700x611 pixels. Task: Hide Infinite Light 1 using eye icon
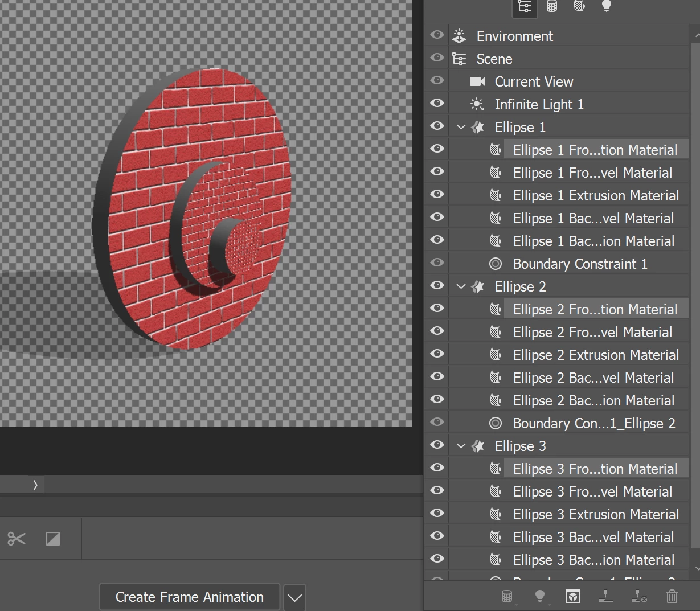click(437, 103)
